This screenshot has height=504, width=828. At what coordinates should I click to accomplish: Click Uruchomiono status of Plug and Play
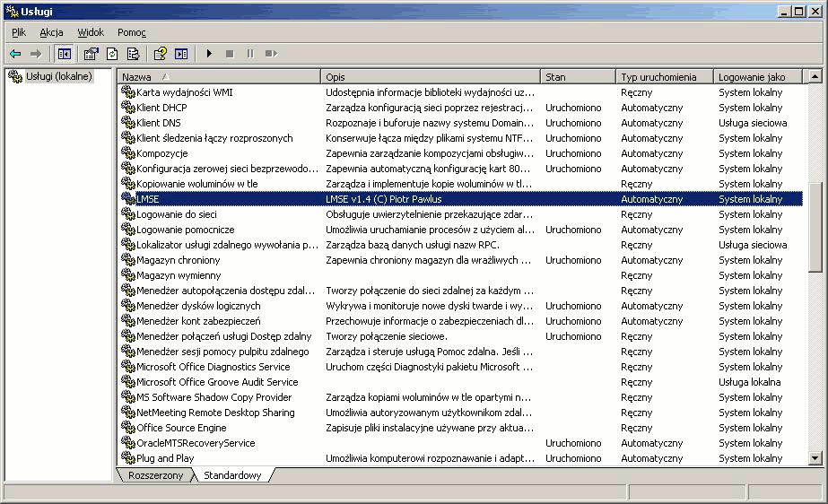pos(573,458)
